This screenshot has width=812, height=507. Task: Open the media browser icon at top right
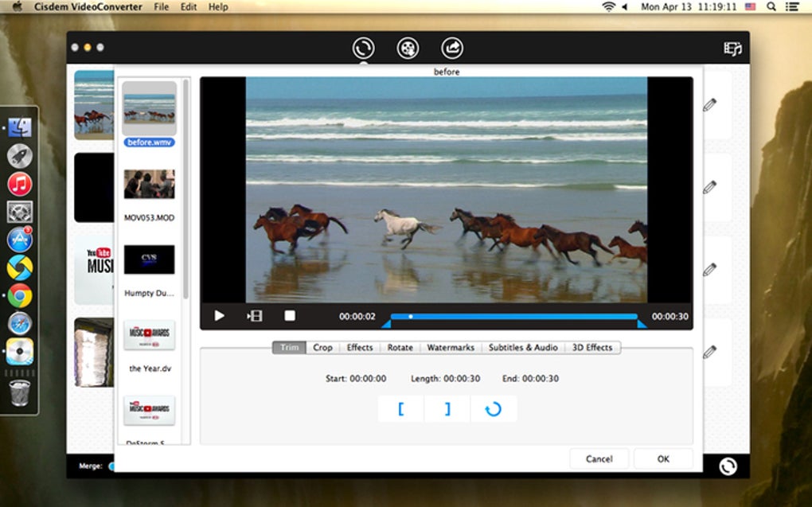pos(732,49)
